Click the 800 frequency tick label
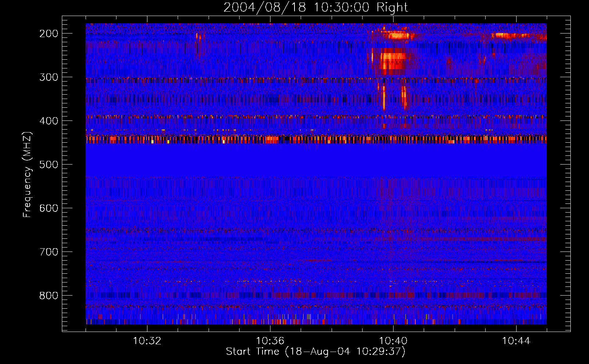The image size is (589, 364). 49,296
